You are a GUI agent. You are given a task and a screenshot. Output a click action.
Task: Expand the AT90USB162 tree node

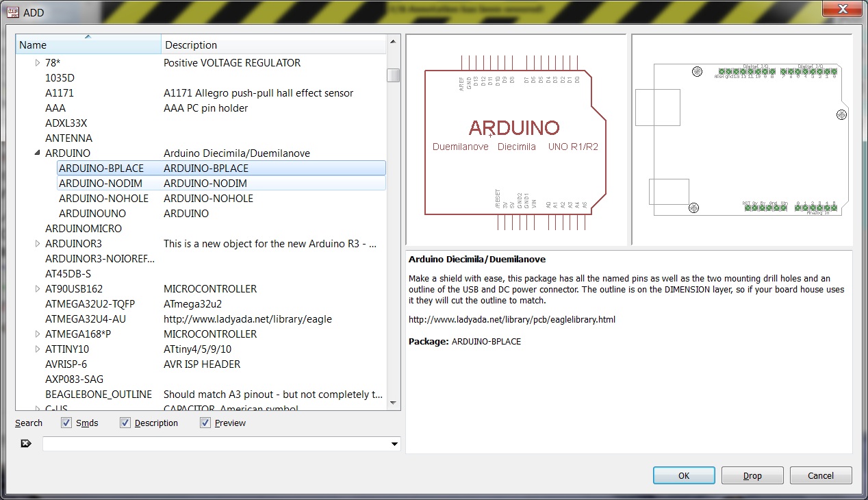[38, 289]
